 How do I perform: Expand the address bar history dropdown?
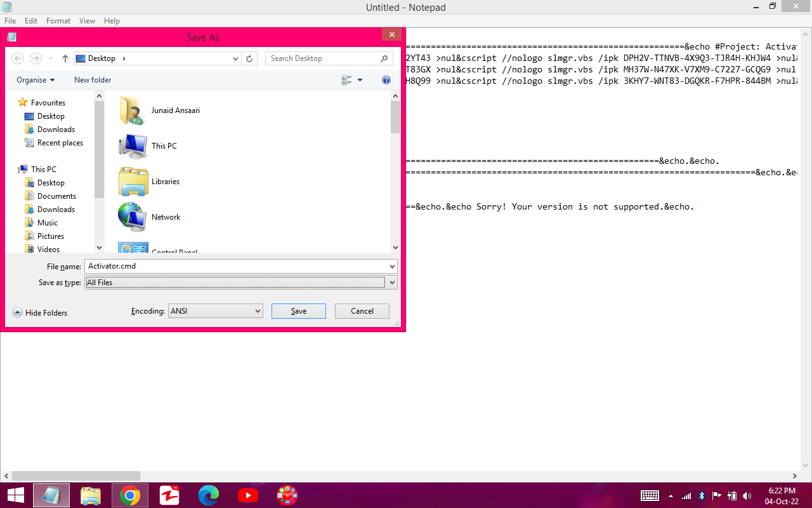click(235, 58)
